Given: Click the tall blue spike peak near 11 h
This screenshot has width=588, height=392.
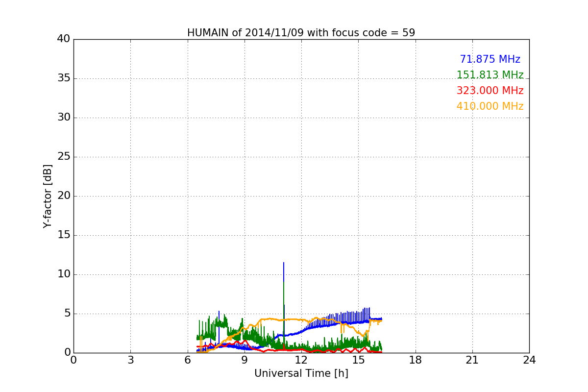Looking at the screenshot, I should pos(284,263).
